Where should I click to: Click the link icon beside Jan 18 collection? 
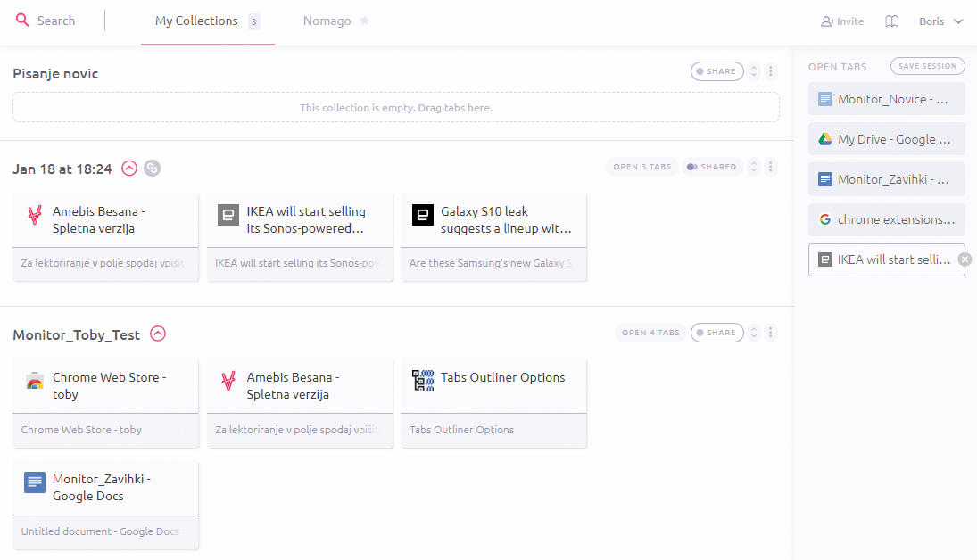pos(152,169)
